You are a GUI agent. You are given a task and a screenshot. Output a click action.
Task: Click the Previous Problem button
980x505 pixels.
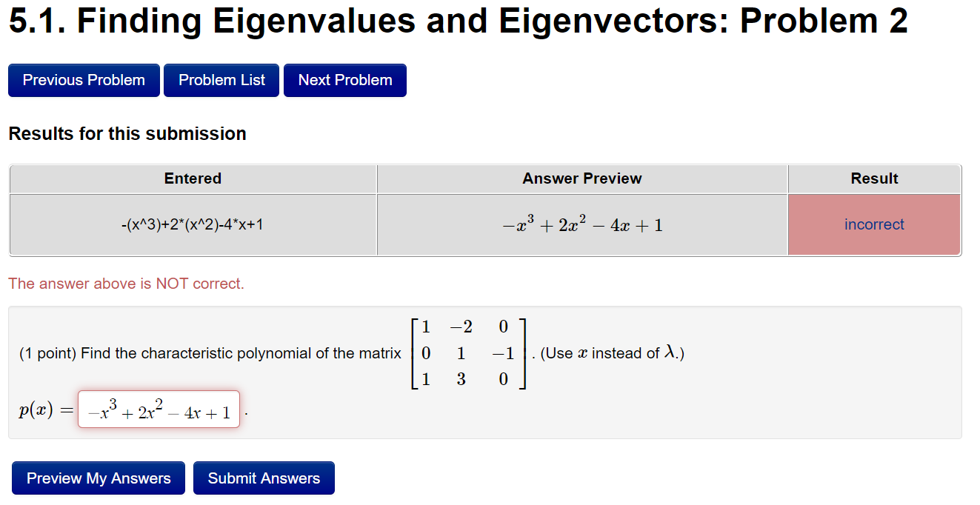click(x=84, y=80)
